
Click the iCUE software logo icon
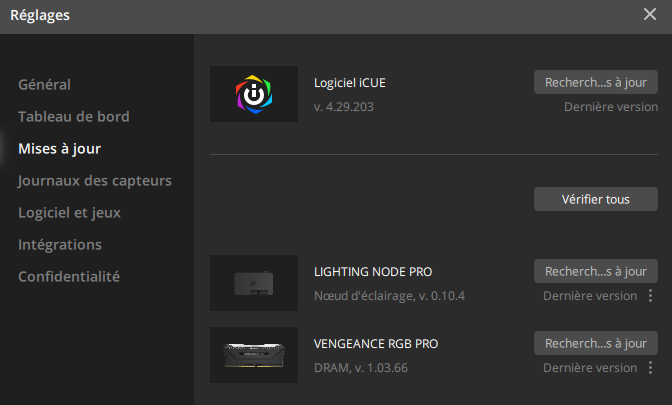[254, 94]
